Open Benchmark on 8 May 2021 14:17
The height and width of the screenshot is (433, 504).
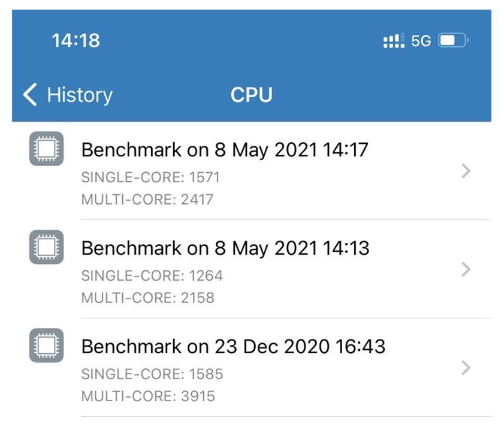(252, 171)
